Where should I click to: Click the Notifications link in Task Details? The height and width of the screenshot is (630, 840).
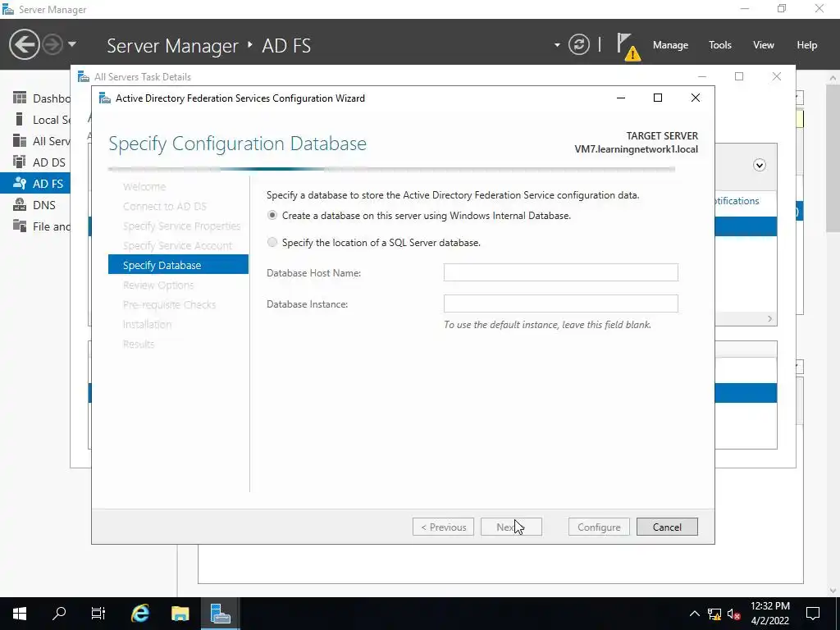tap(737, 201)
